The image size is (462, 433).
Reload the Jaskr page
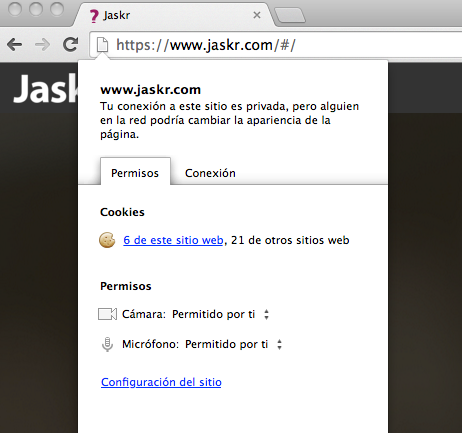click(x=71, y=44)
